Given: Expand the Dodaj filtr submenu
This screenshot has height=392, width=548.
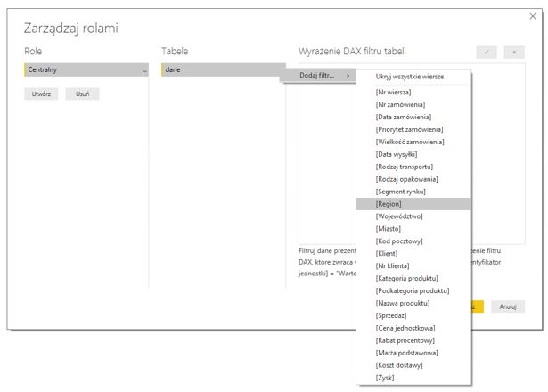Looking at the screenshot, I should 318,75.
